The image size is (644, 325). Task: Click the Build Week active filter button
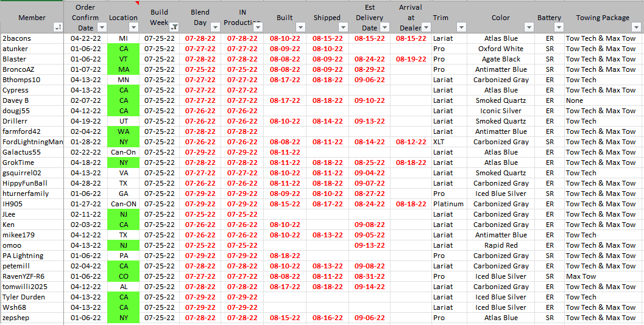click(174, 27)
